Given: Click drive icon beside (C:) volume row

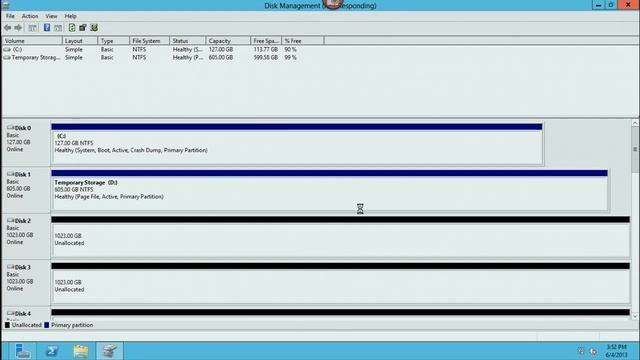Looking at the screenshot, I should [7, 49].
